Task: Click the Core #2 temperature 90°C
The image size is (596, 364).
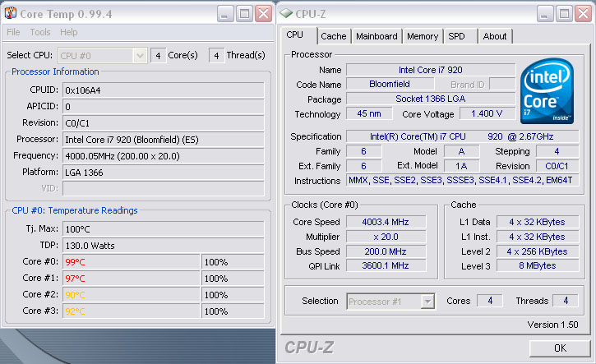Action: (132, 294)
